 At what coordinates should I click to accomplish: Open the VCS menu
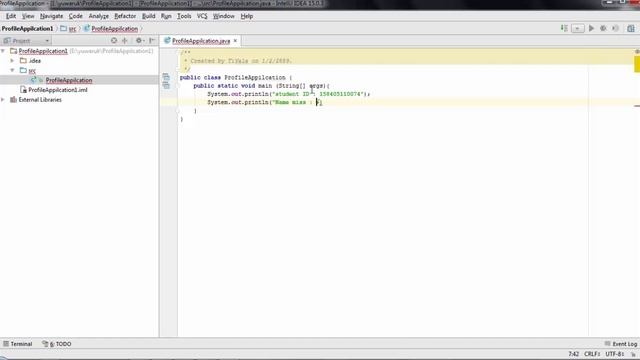[x=202, y=16]
